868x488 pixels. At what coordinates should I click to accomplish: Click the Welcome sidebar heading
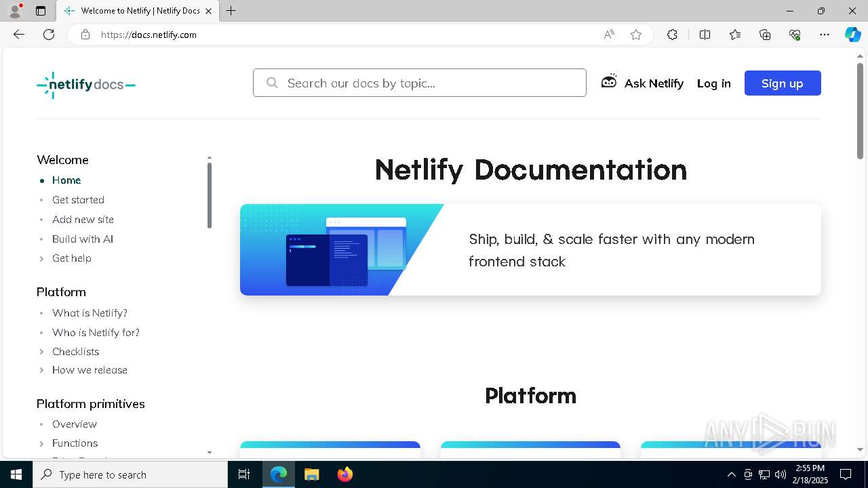pyautogui.click(x=62, y=160)
